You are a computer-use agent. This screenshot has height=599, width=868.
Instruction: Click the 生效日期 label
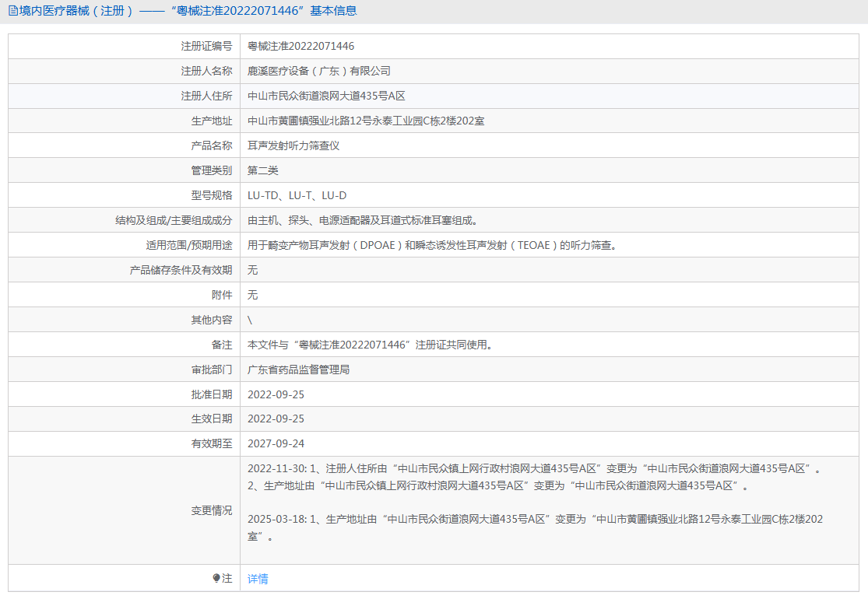click(x=212, y=419)
